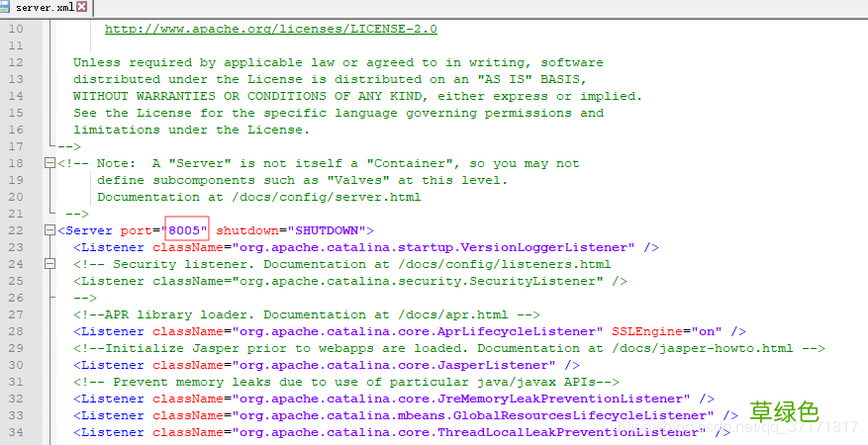Click the "Prevent memory leaks" comment line

[346, 382]
